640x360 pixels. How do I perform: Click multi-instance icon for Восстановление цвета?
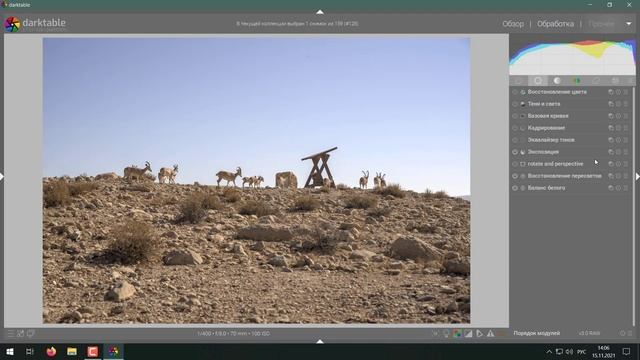611,92
